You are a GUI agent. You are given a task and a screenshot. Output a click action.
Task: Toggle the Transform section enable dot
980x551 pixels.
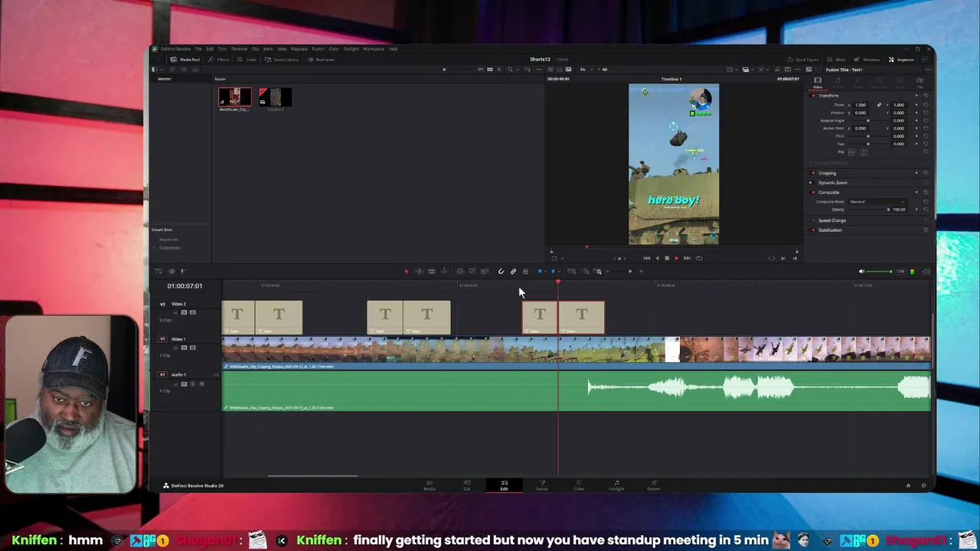coord(813,96)
